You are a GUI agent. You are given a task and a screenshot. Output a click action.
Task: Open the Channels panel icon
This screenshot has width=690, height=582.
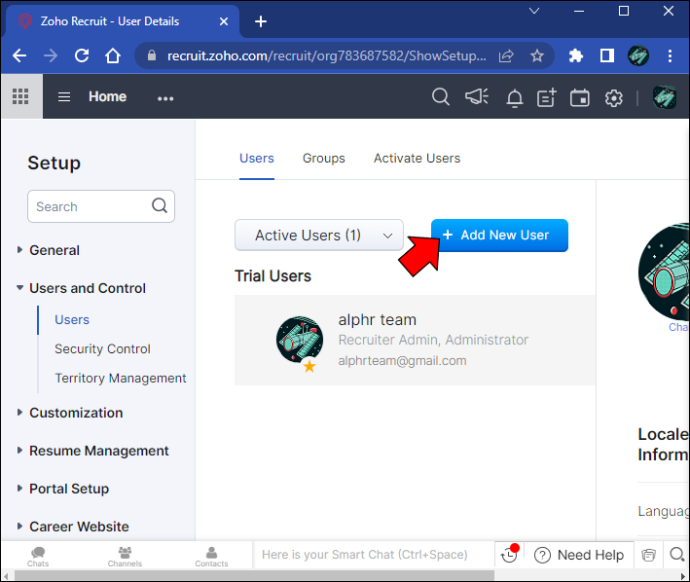[x=125, y=556]
